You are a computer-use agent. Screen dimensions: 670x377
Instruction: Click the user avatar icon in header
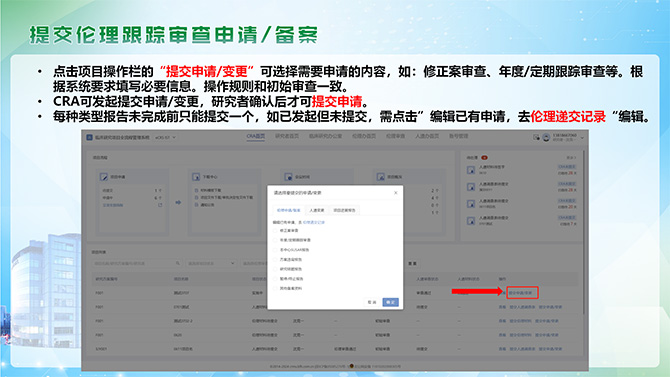[x=546, y=137]
